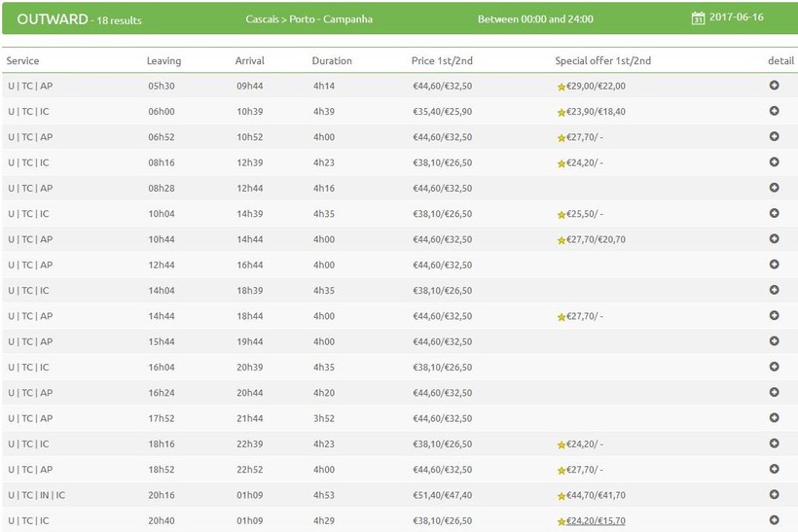Click the star icon on €29,00/€22,00 offer
The image size is (798, 532).
pos(562,87)
